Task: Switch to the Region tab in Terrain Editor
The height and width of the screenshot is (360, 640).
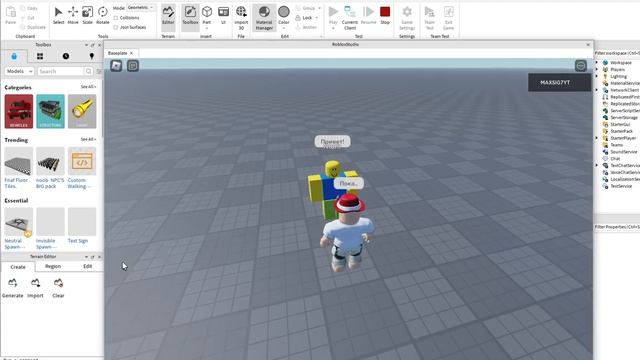Action: pos(53,266)
